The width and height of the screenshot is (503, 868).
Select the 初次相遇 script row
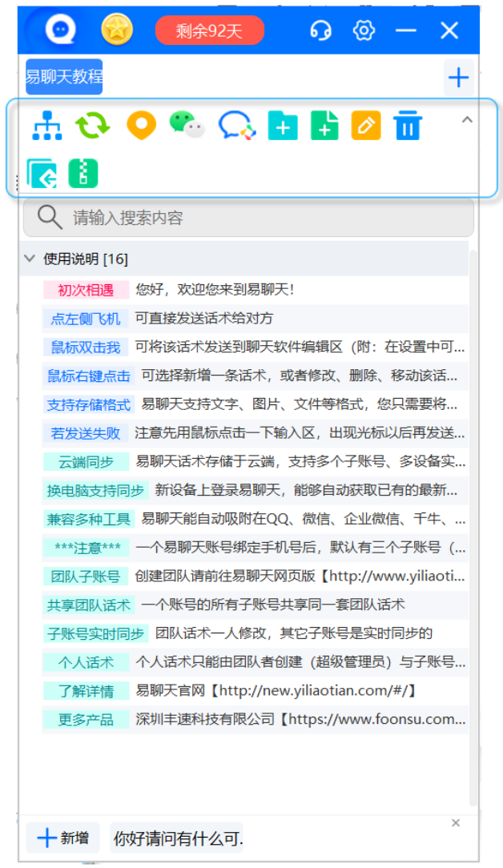(255, 290)
